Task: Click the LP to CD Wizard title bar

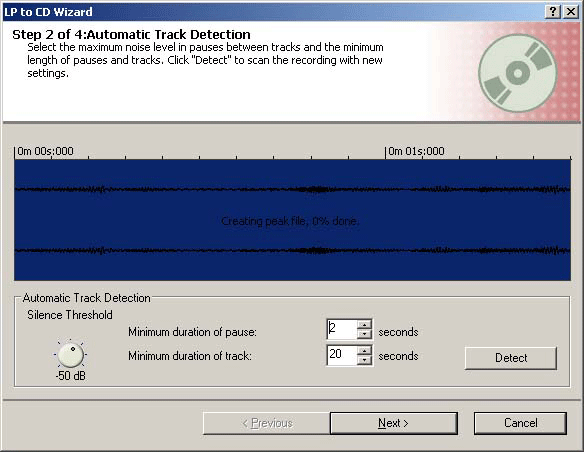Action: click(x=274, y=12)
